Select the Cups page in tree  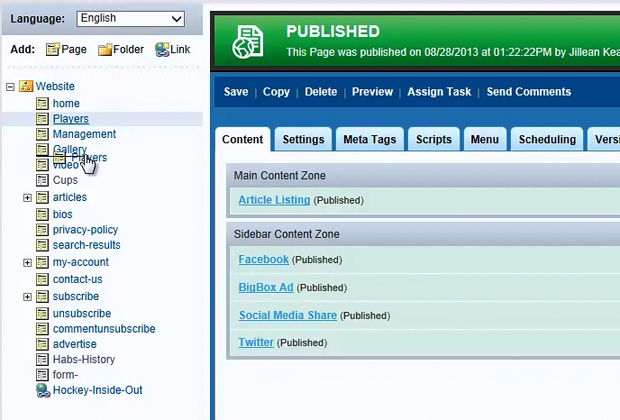(x=65, y=180)
